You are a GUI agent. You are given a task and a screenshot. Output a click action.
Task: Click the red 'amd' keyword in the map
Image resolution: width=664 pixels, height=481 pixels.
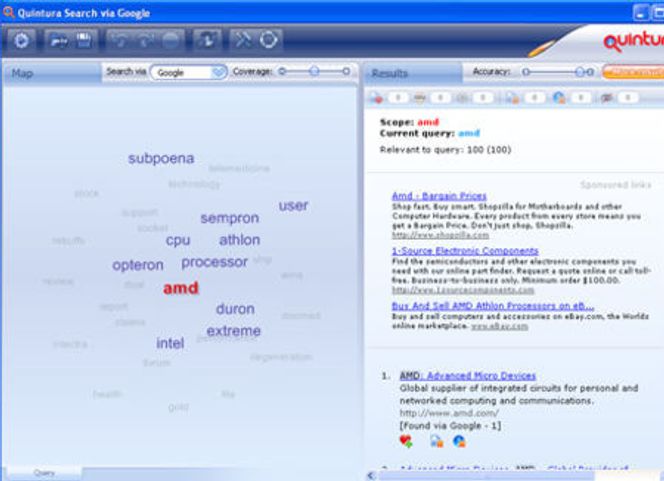(x=181, y=288)
